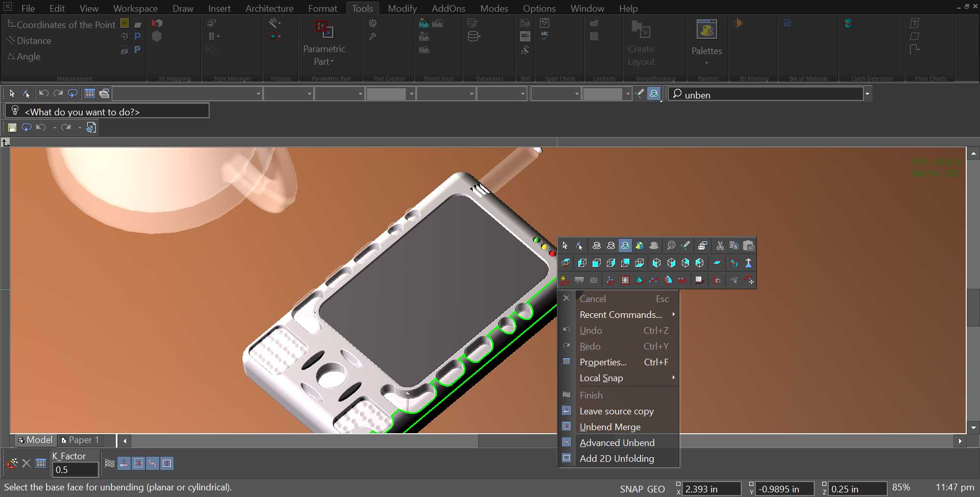Click the blue lasso icon beside the save icon
980x497 pixels.
point(27,128)
